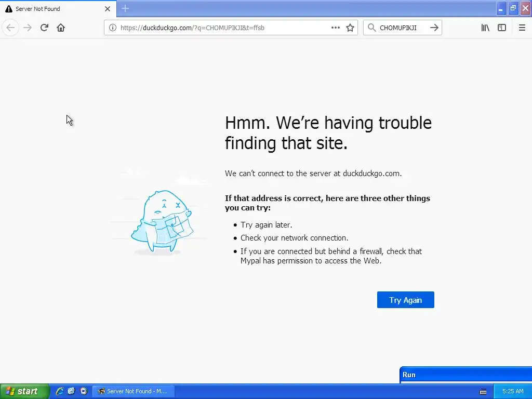
Task: Launch Internet Explorer from quick launch
Action: click(60, 391)
